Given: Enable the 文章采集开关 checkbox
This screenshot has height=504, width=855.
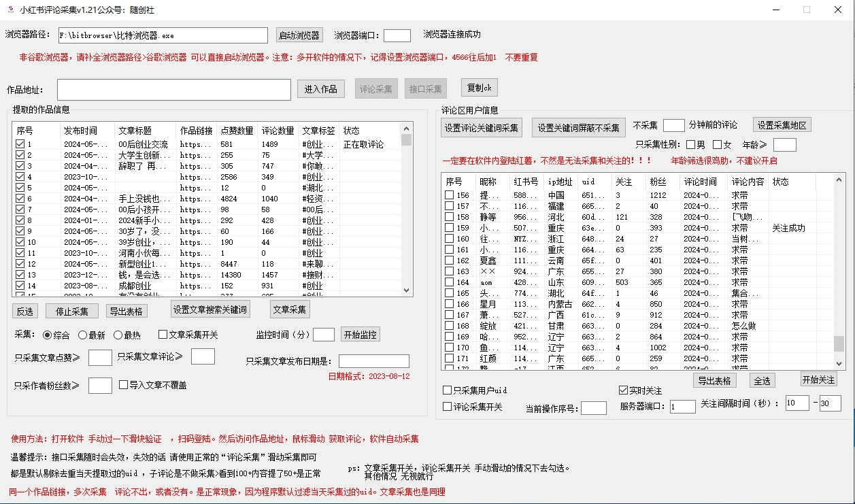Looking at the screenshot, I should [x=162, y=333].
